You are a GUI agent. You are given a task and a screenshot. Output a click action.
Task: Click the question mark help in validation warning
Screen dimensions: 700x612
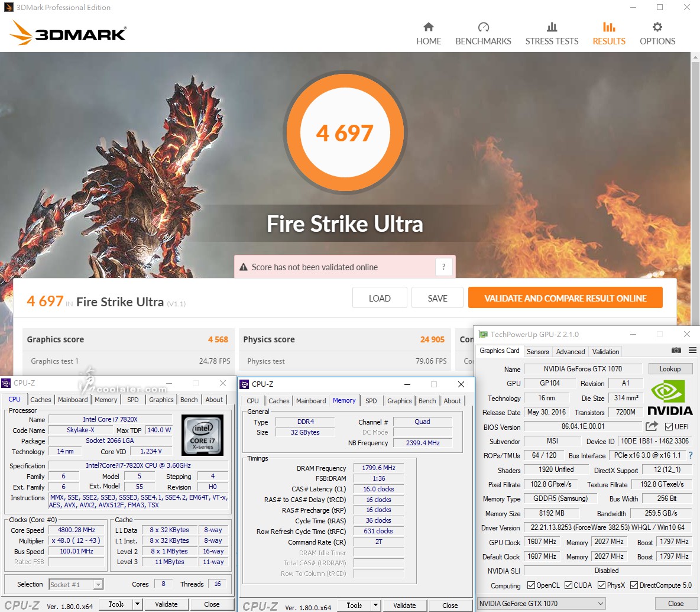[443, 267]
